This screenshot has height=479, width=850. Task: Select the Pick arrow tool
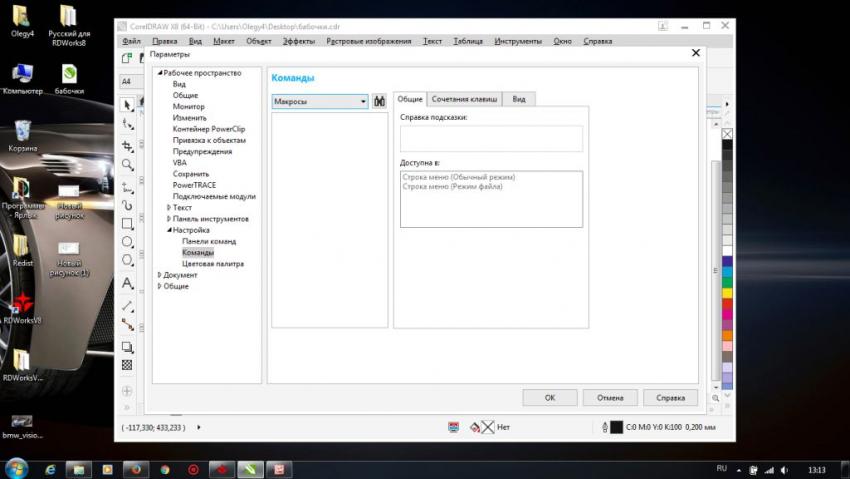pyautogui.click(x=127, y=105)
